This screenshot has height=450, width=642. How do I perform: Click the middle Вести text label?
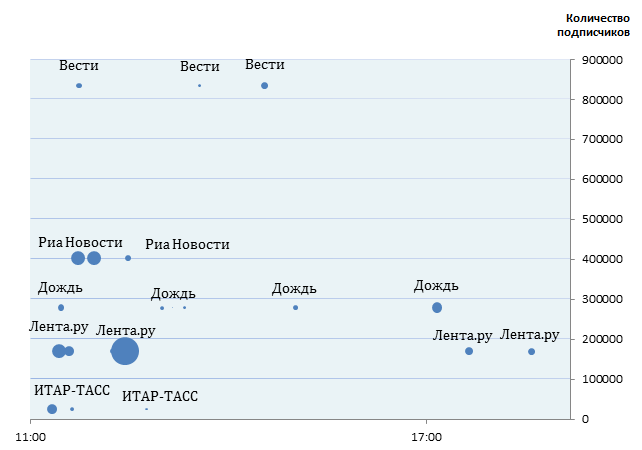tap(200, 67)
